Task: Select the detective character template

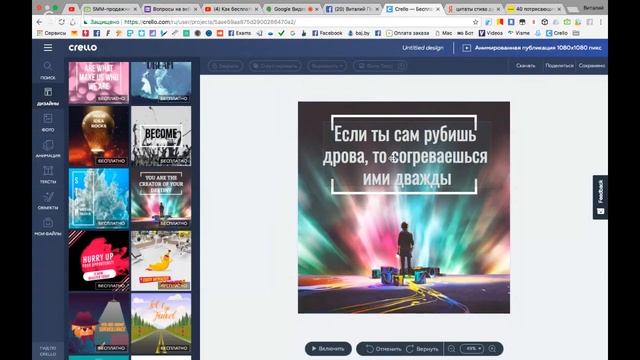Action: (x=99, y=323)
